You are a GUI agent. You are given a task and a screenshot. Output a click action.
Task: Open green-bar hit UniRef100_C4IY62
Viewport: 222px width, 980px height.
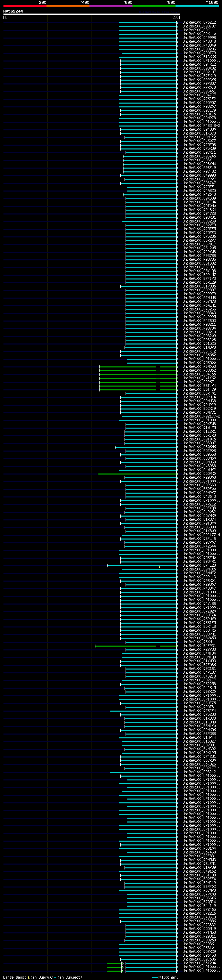coord(199,378)
